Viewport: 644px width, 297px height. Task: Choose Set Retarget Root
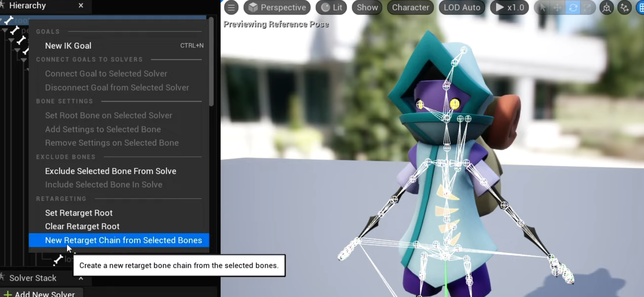[119, 213]
